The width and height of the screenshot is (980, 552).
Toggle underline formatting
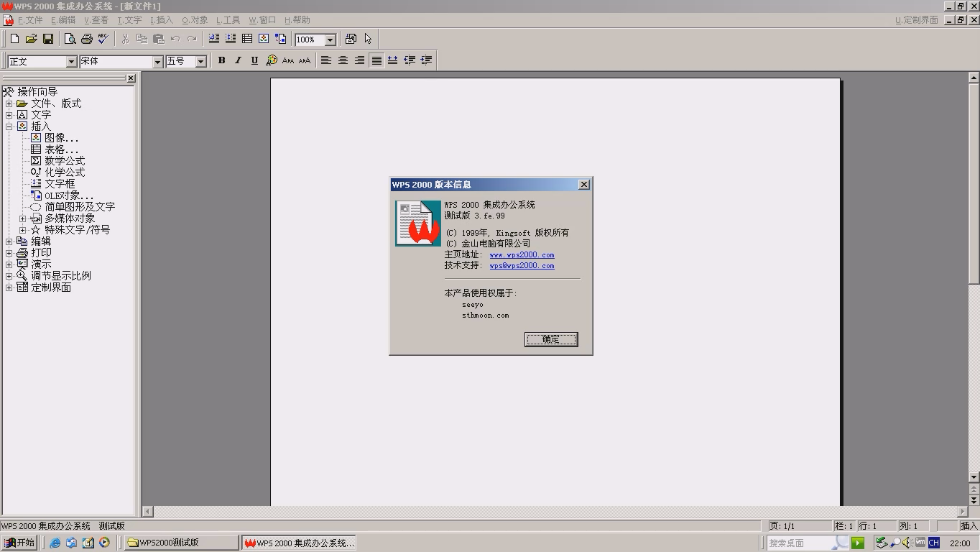click(x=254, y=60)
